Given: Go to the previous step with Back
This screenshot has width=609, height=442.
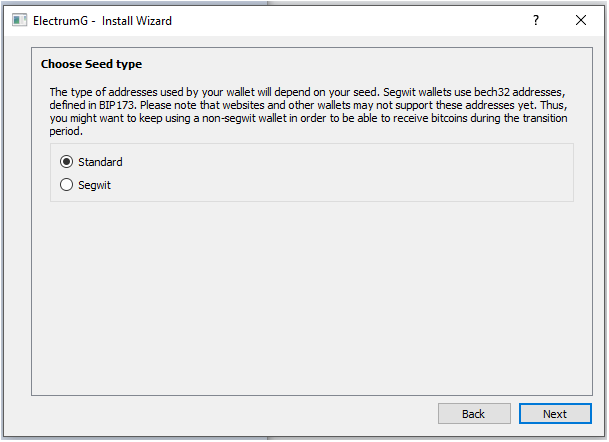Looking at the screenshot, I should point(473,414).
